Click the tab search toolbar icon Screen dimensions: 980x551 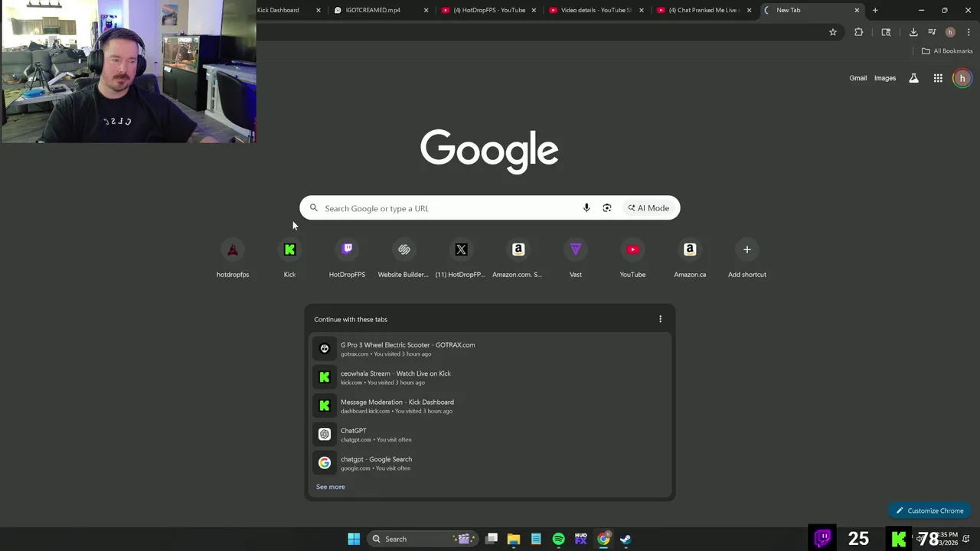click(886, 32)
